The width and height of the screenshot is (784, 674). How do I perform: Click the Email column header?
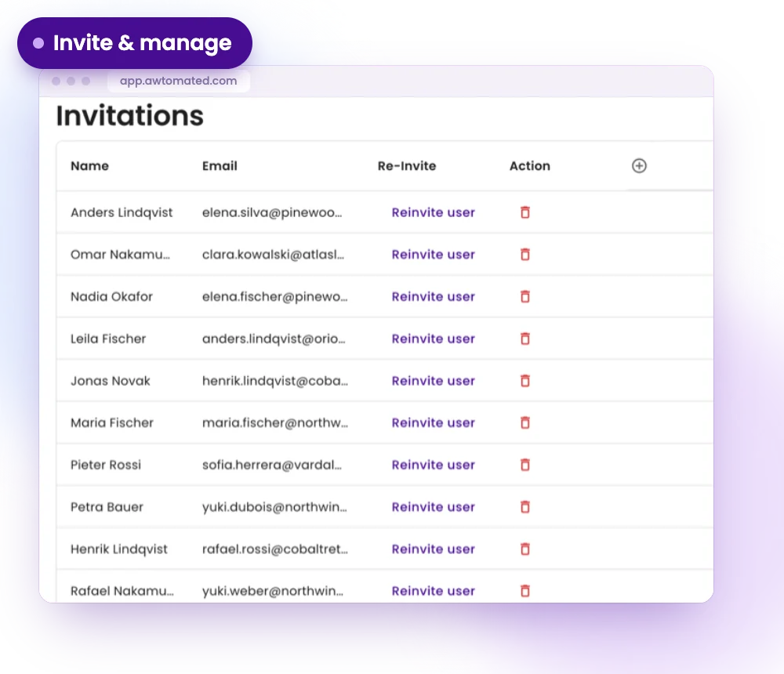tap(220, 165)
